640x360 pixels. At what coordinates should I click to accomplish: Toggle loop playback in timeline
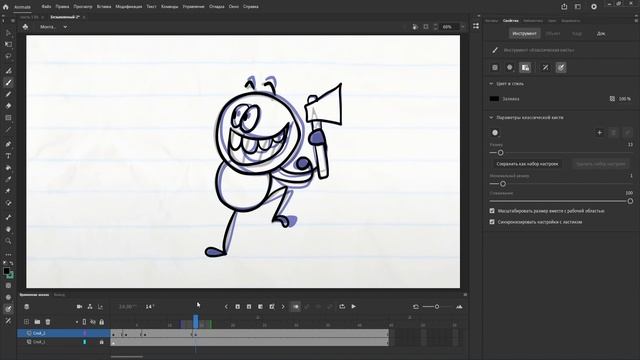[342, 307]
